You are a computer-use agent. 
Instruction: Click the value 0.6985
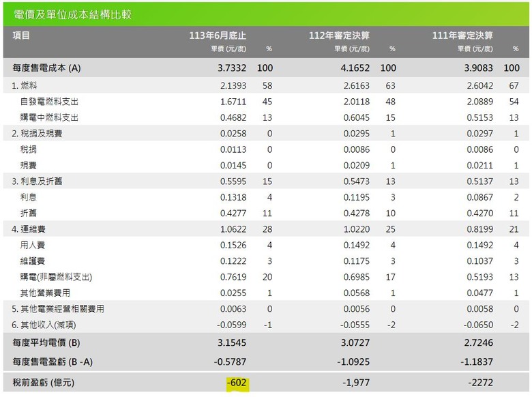pyautogui.click(x=356, y=277)
